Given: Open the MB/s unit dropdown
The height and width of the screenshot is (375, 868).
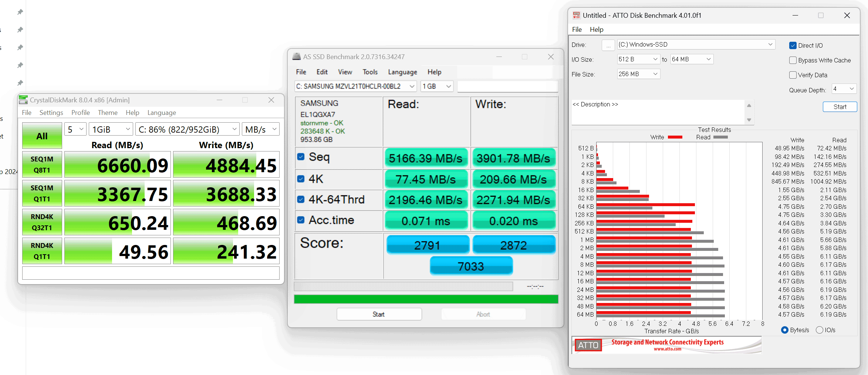Looking at the screenshot, I should [260, 129].
